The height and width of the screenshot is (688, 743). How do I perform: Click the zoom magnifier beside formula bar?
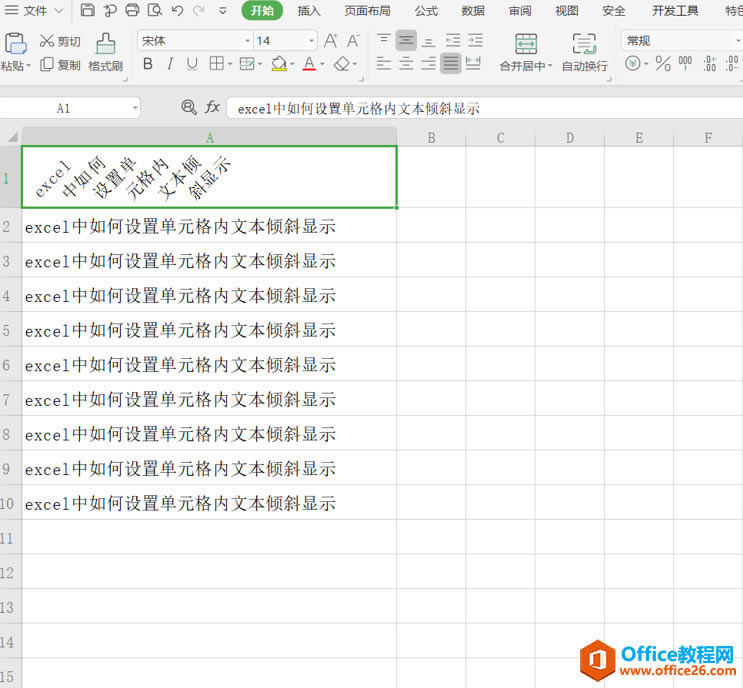pyautogui.click(x=189, y=107)
